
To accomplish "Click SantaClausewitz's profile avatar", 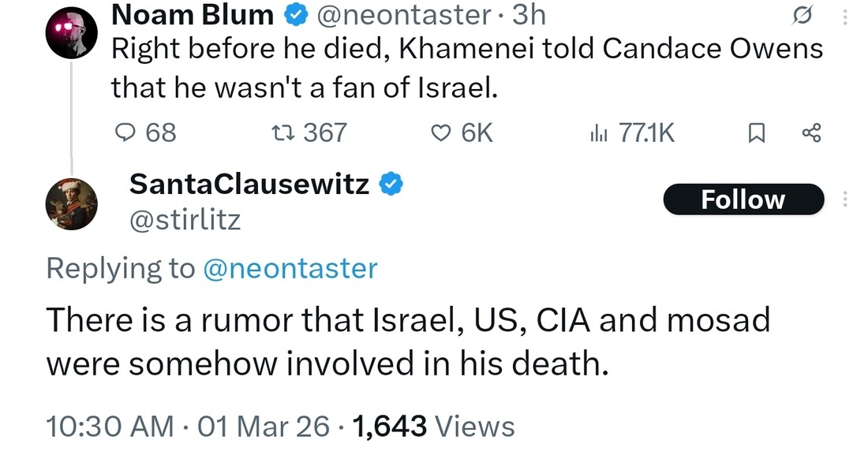I will pos(71,203).
